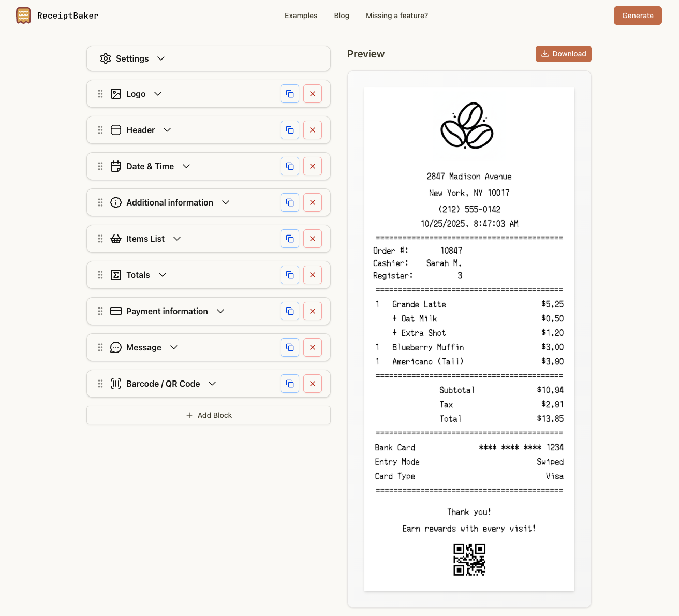Open the Examples page

pyautogui.click(x=301, y=16)
